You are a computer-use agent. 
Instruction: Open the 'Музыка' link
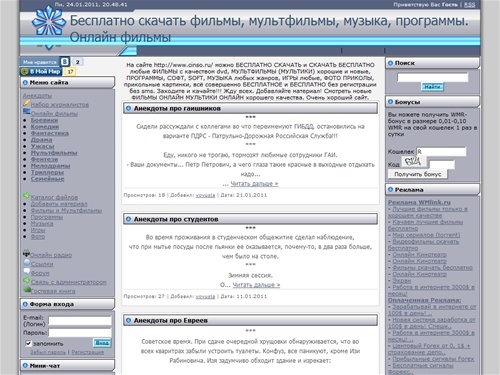[x=42, y=224]
